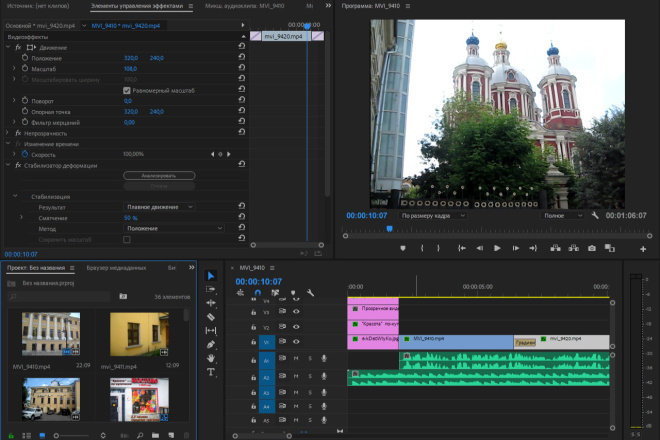Screen dimensions: 660x440
Task: Expand the Opacity effect
Action: (7, 133)
